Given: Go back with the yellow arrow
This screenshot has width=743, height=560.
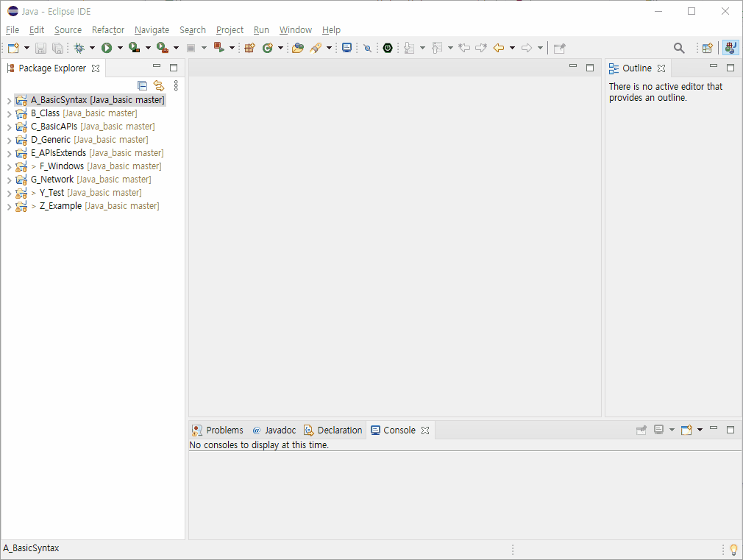Looking at the screenshot, I should (x=499, y=48).
